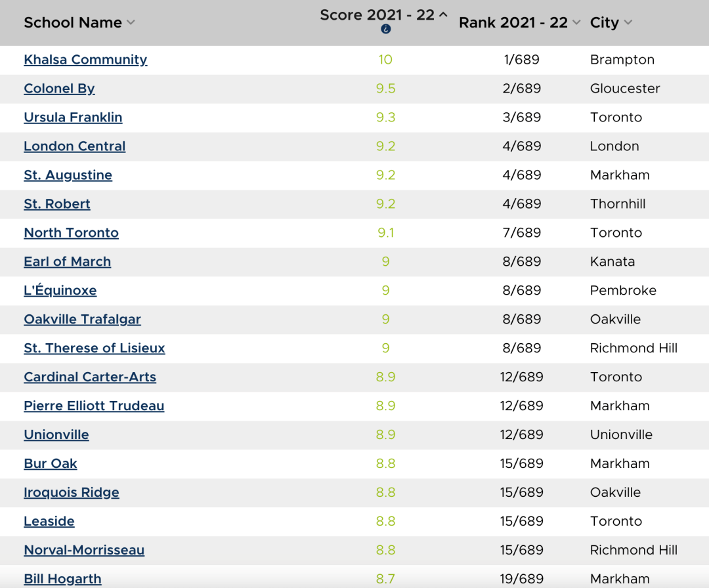The height and width of the screenshot is (588, 709).
Task: Open Iroquois Ridge school link
Action: point(72,493)
